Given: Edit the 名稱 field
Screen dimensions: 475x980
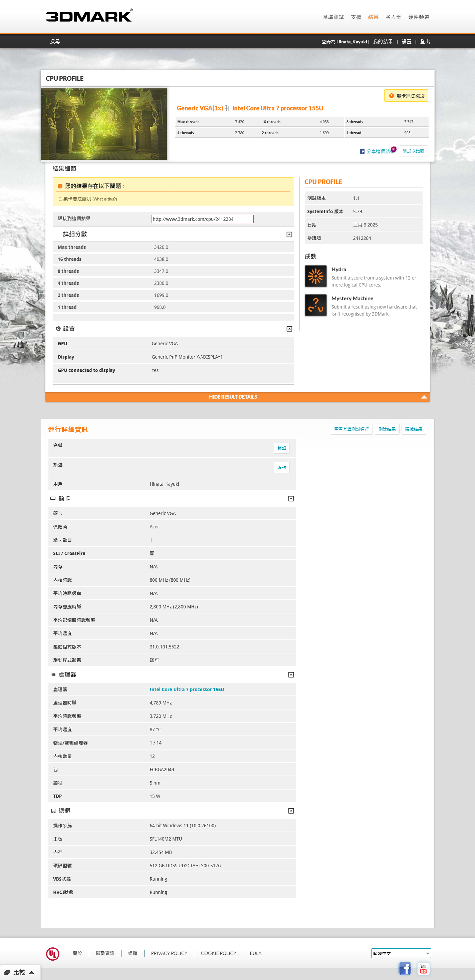Looking at the screenshot, I should tap(282, 448).
